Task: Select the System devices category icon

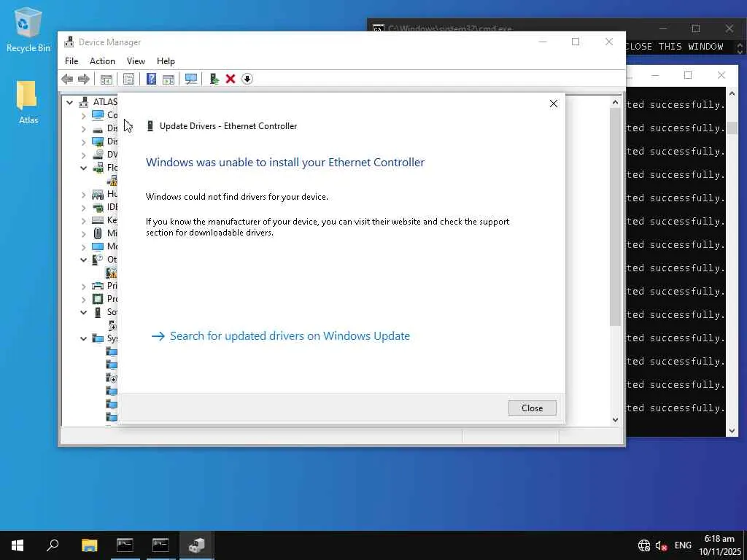Action: tap(98, 338)
